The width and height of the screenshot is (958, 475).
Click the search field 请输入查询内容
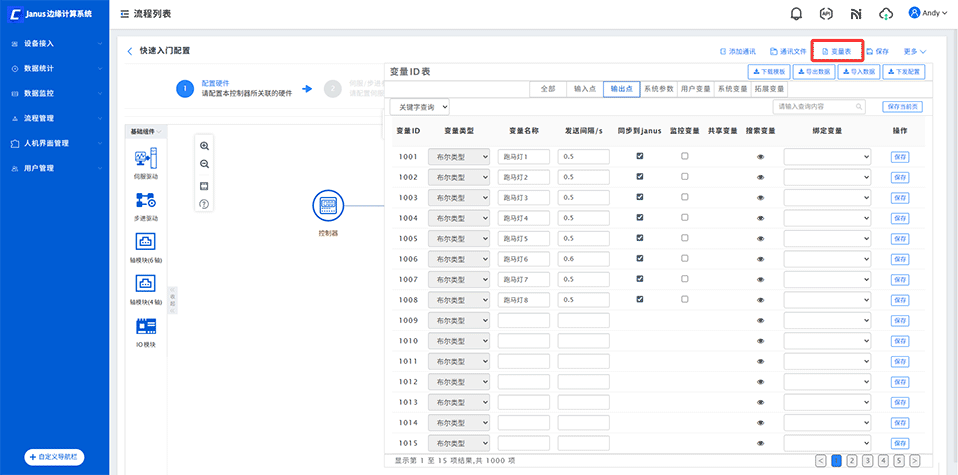(x=818, y=106)
